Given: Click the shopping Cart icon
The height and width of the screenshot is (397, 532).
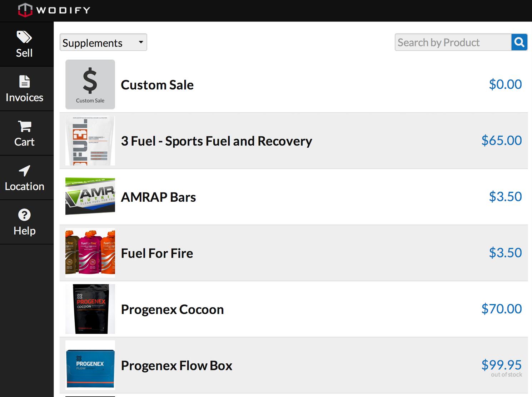Looking at the screenshot, I should point(24,126).
